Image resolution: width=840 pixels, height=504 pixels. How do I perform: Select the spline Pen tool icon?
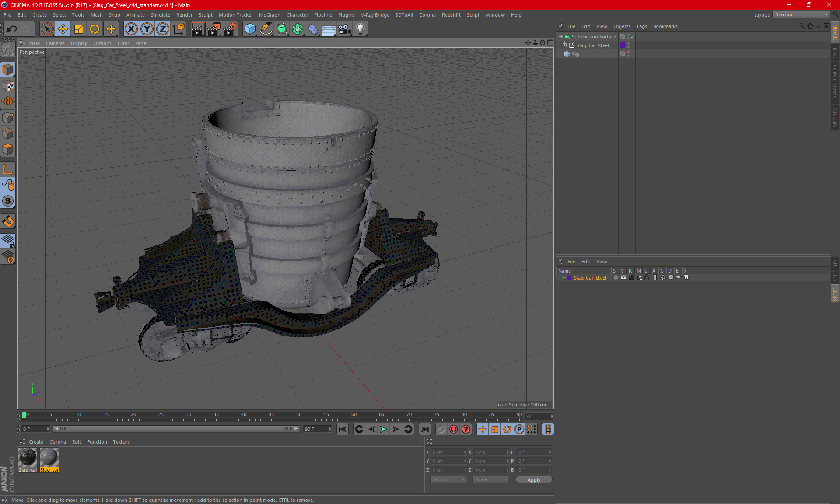click(266, 29)
